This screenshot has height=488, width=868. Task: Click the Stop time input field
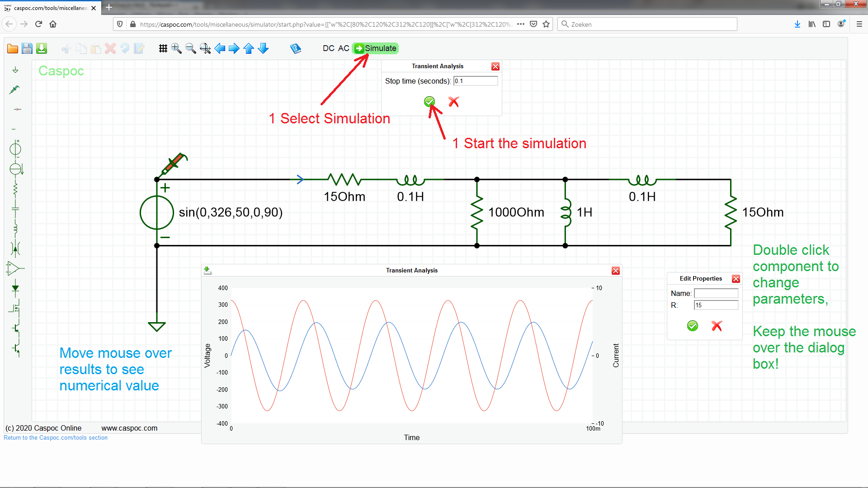click(475, 81)
